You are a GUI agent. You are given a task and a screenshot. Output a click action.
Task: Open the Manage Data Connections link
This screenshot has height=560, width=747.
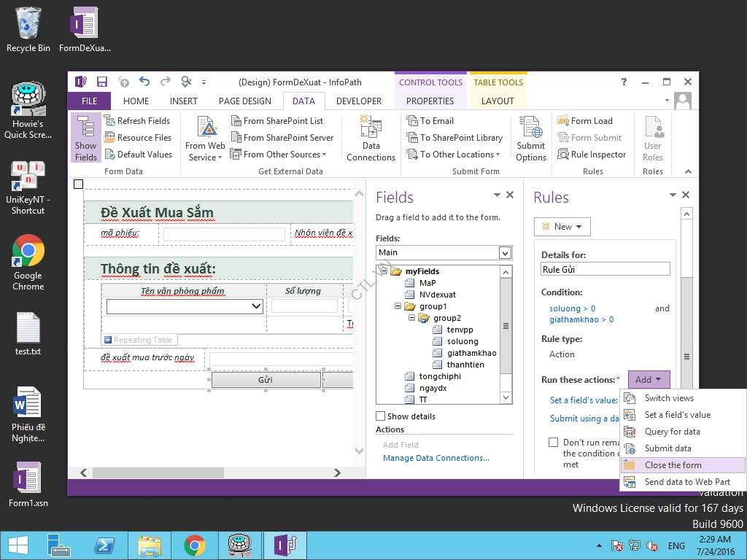coord(436,458)
